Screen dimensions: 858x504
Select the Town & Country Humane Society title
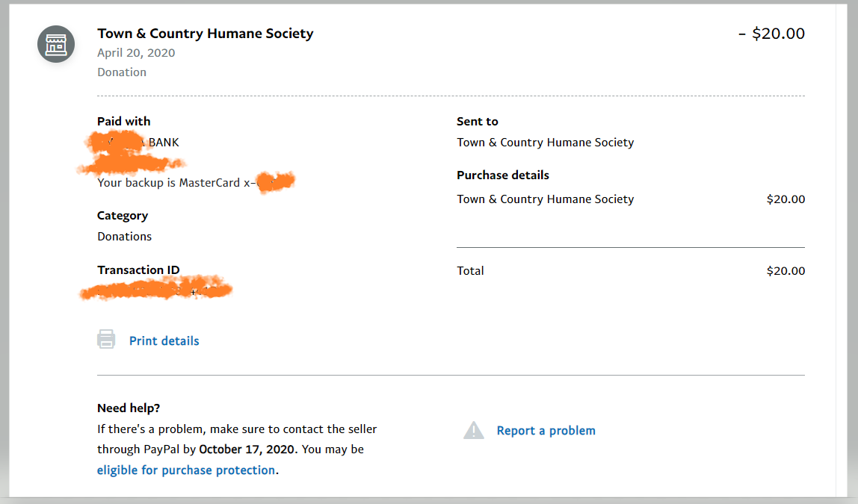point(205,34)
